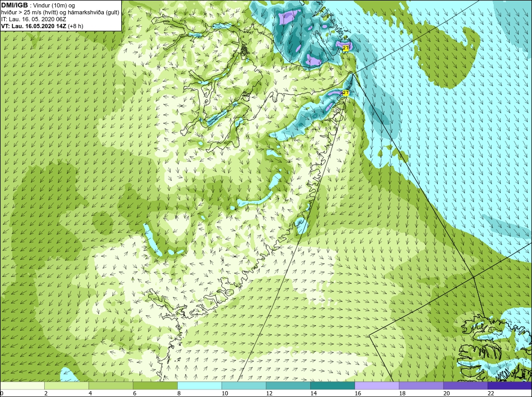Click the lower yellow gust marker 27
This screenshot has width=532, height=397.
[346, 92]
